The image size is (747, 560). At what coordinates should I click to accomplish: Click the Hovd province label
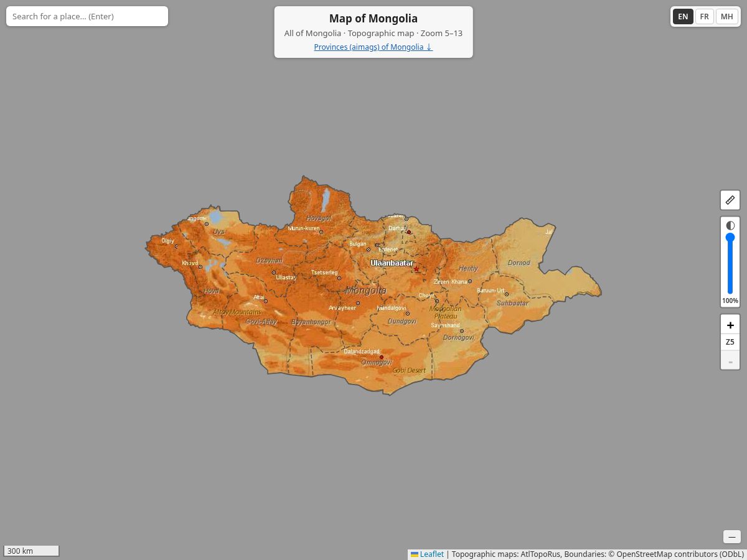212,291
